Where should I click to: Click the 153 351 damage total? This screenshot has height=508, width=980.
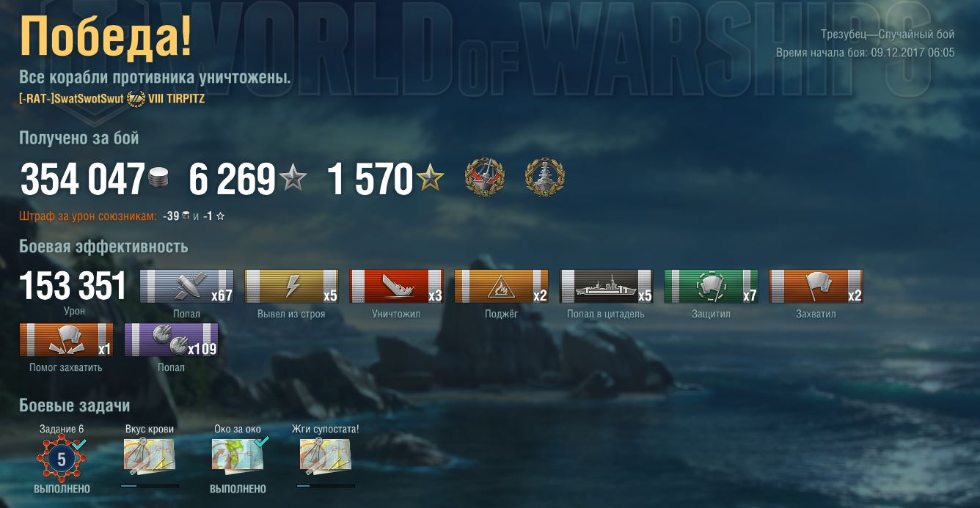(73, 285)
